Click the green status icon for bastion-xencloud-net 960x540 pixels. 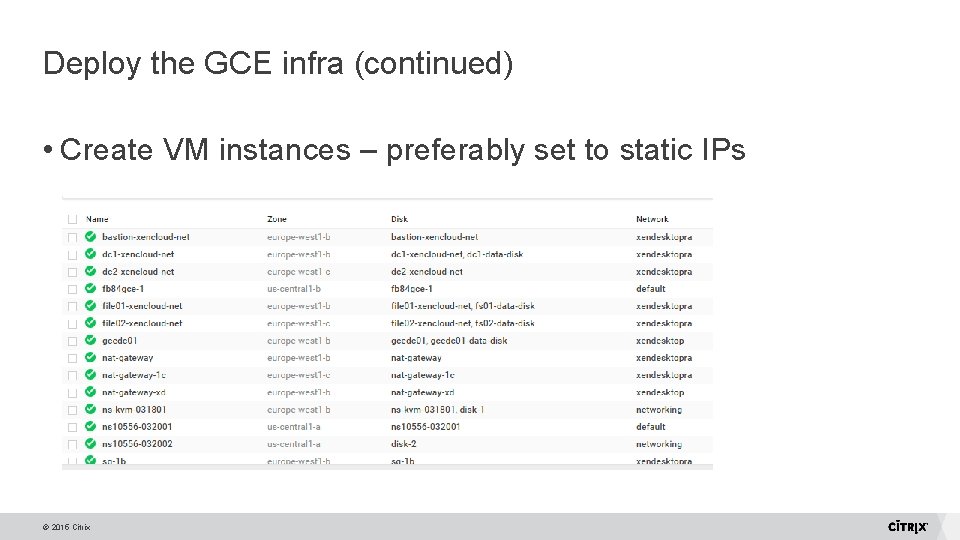[x=91, y=237]
